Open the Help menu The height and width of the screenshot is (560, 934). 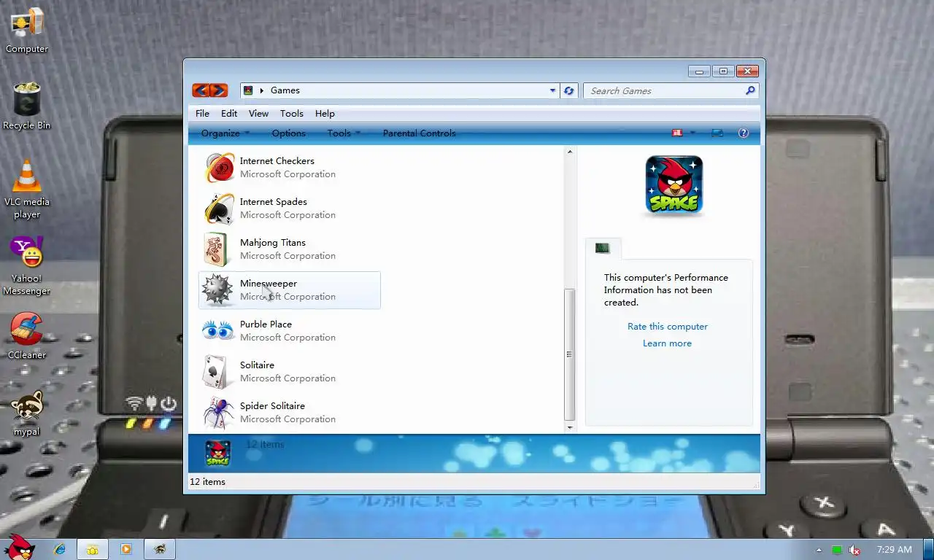point(325,113)
